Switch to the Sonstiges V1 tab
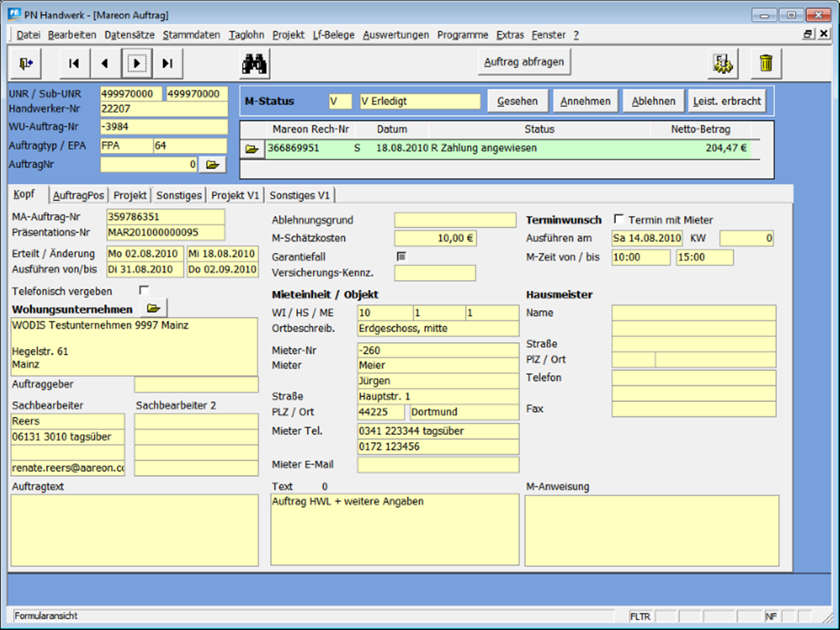The image size is (840, 630). (x=300, y=195)
